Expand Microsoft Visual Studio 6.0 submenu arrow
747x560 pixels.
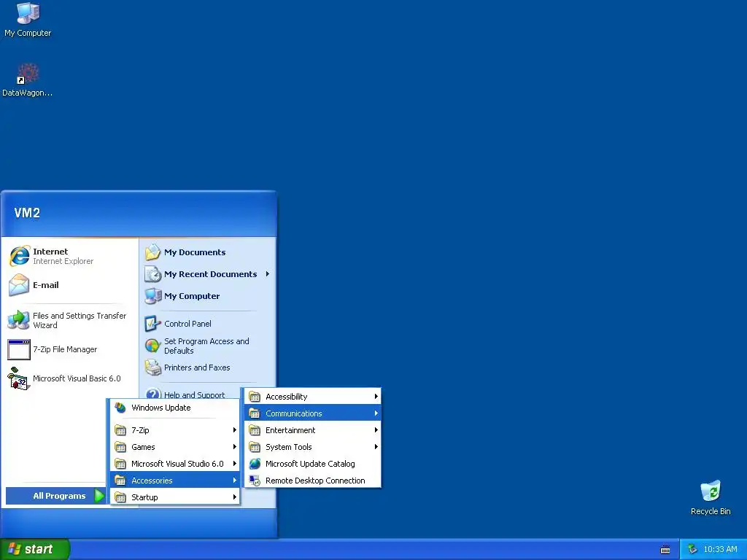coord(234,463)
